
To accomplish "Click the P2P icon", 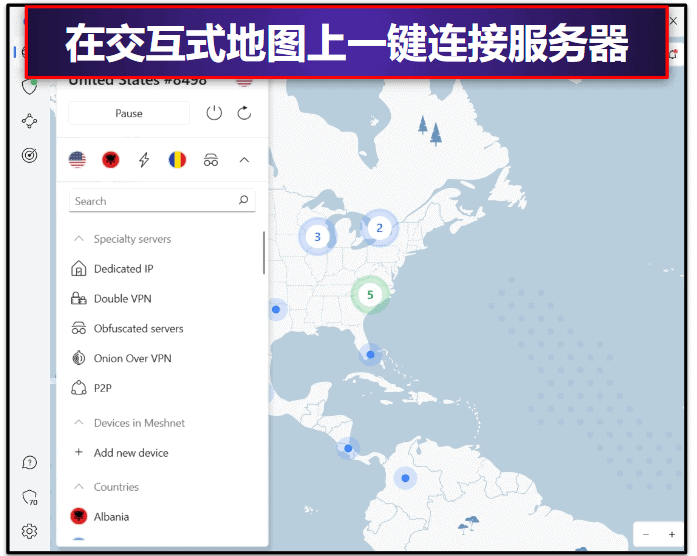I will tap(79, 388).
